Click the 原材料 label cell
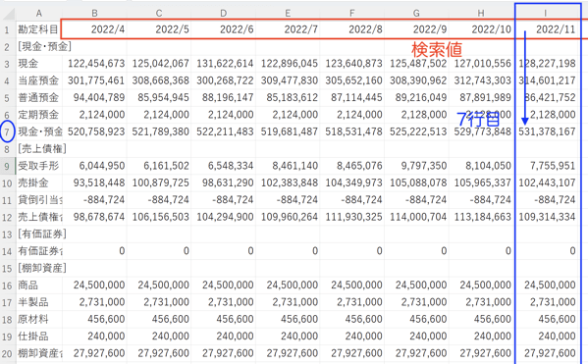 [39, 319]
